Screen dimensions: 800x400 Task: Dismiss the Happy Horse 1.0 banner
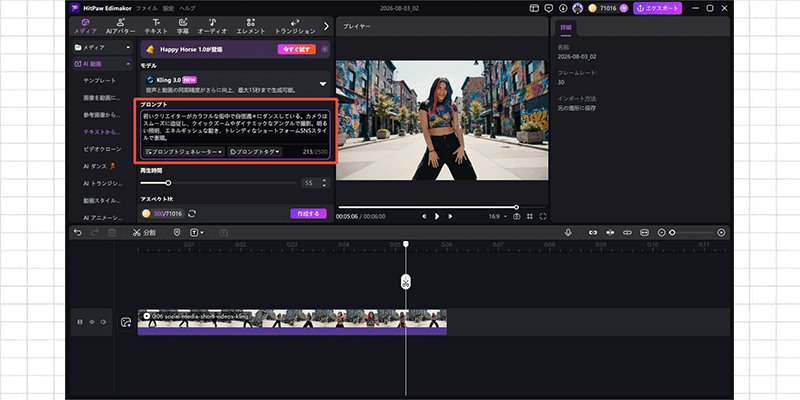pyautogui.click(x=325, y=49)
